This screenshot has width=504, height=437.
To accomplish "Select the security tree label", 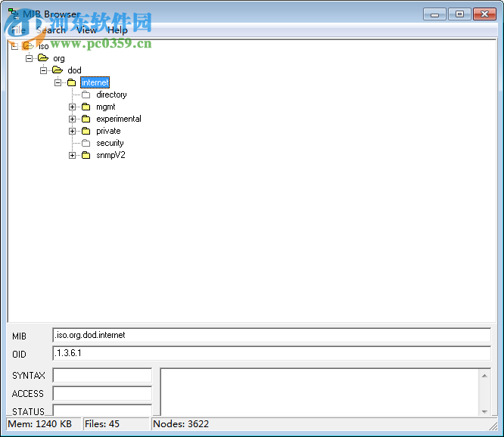I will point(110,143).
